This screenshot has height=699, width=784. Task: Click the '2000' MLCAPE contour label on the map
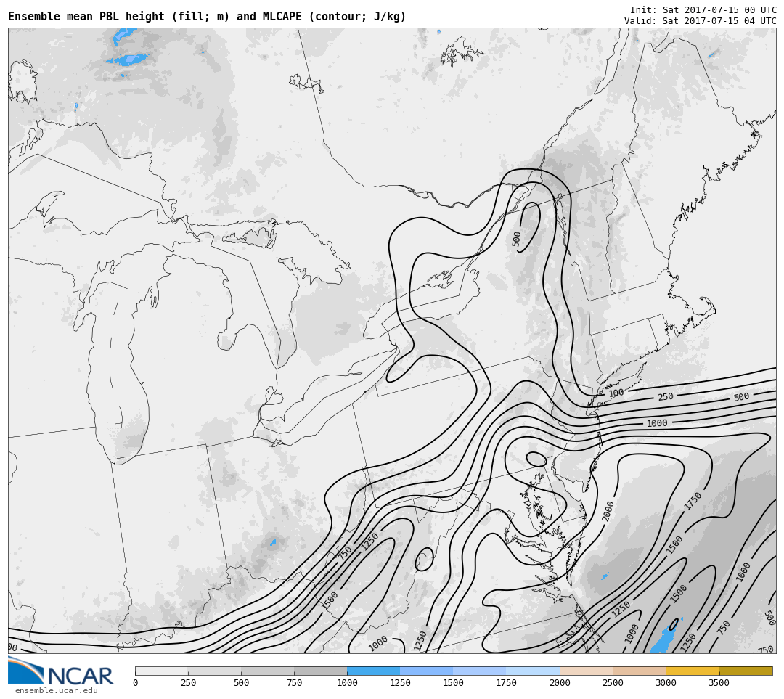pyautogui.click(x=608, y=511)
